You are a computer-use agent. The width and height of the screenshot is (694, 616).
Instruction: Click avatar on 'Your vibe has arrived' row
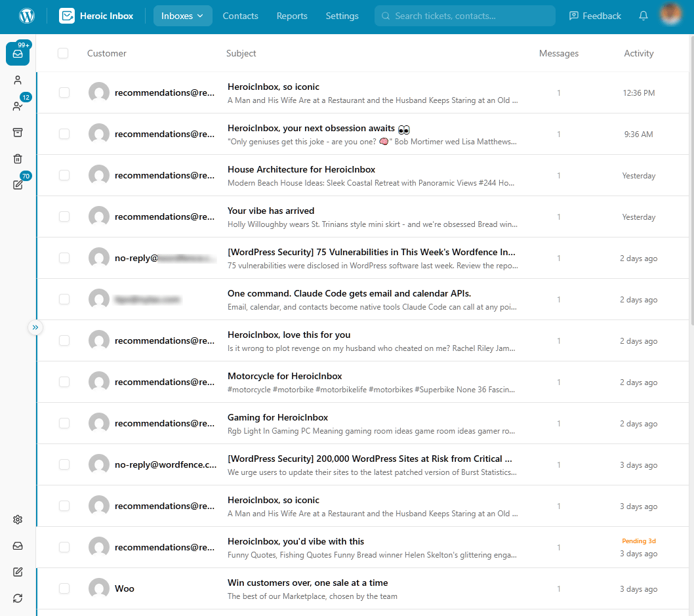pos(98,217)
